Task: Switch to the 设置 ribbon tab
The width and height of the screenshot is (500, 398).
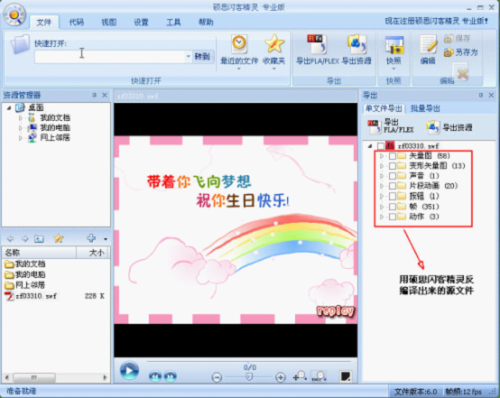Action: click(141, 22)
